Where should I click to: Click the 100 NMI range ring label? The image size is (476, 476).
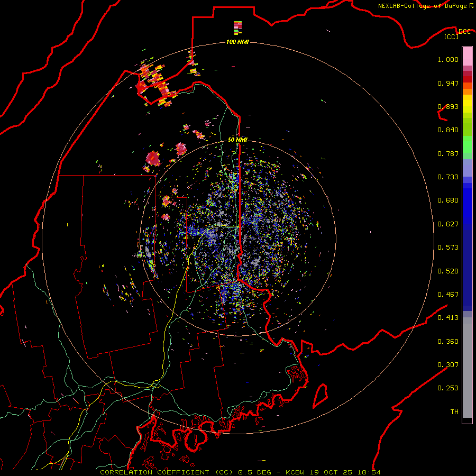[x=237, y=42]
